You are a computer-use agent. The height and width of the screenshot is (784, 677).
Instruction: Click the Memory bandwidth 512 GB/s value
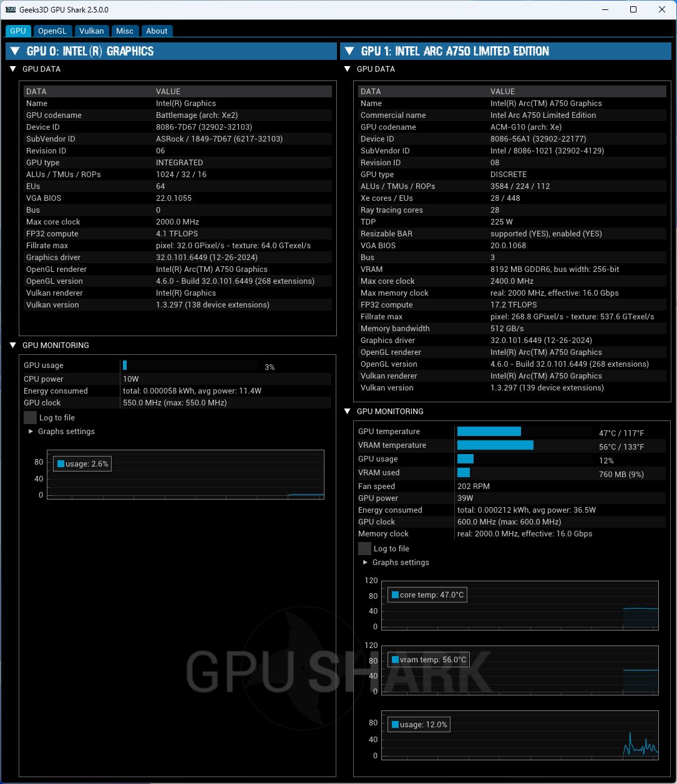[x=507, y=329]
